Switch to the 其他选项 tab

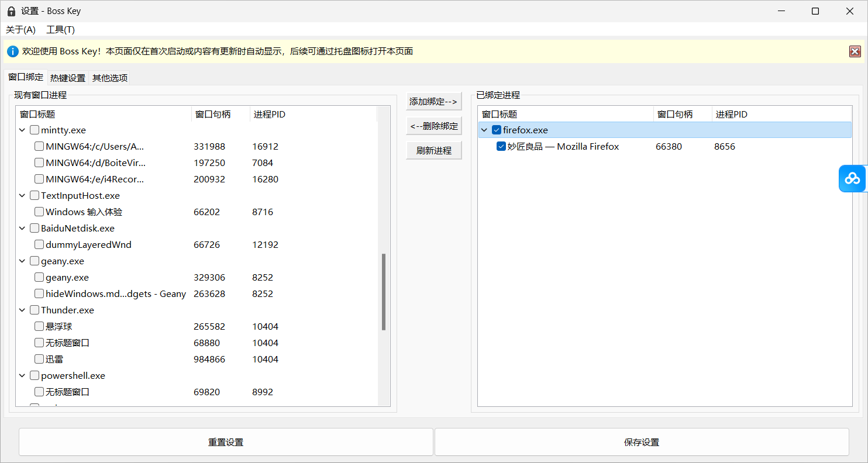[x=110, y=78]
